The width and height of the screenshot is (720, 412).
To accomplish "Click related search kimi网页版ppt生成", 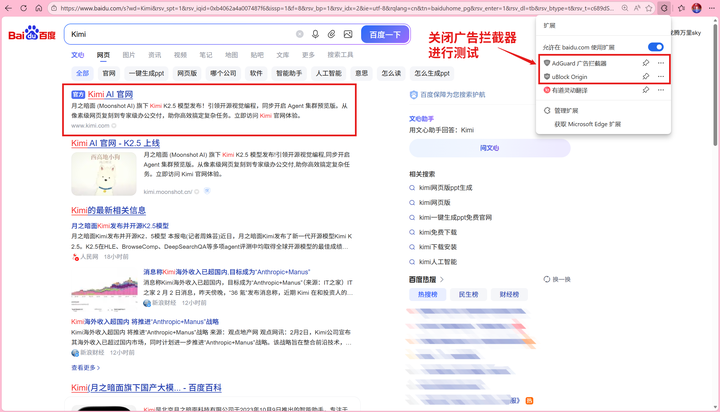I will click(x=445, y=187).
